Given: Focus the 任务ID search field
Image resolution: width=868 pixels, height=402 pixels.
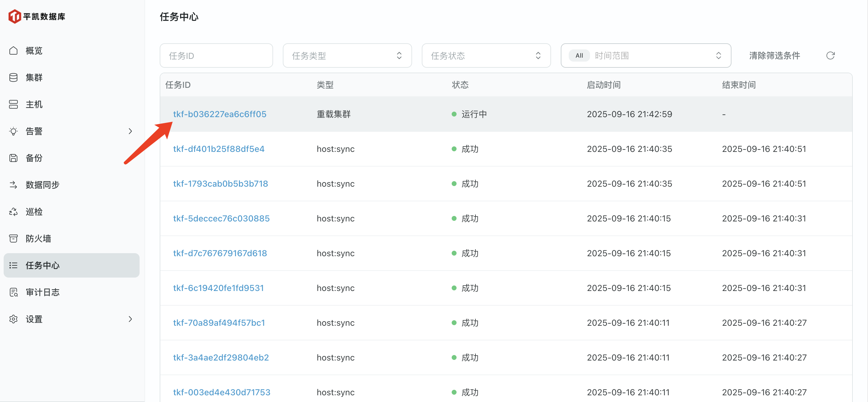Looking at the screenshot, I should [216, 56].
